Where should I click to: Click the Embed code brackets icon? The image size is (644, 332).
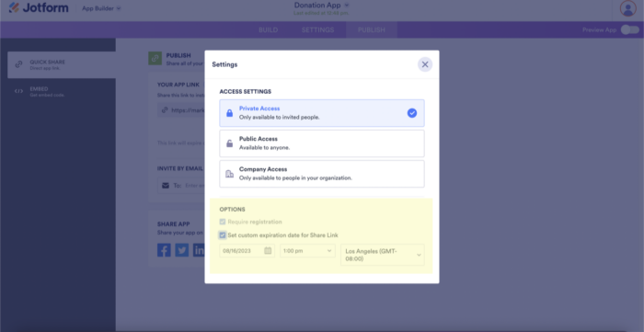pos(18,91)
